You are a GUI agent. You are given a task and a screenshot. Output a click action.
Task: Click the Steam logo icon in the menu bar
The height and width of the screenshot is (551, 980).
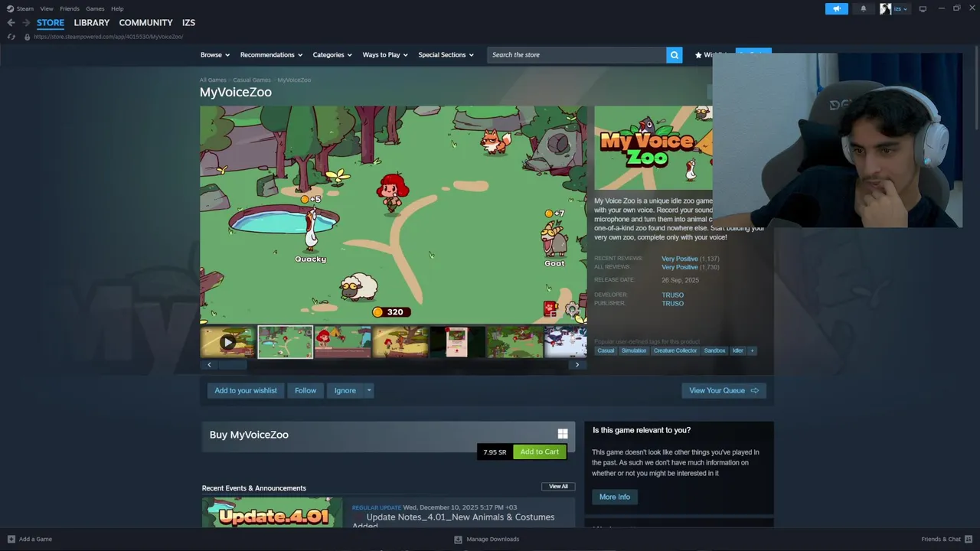(x=10, y=8)
